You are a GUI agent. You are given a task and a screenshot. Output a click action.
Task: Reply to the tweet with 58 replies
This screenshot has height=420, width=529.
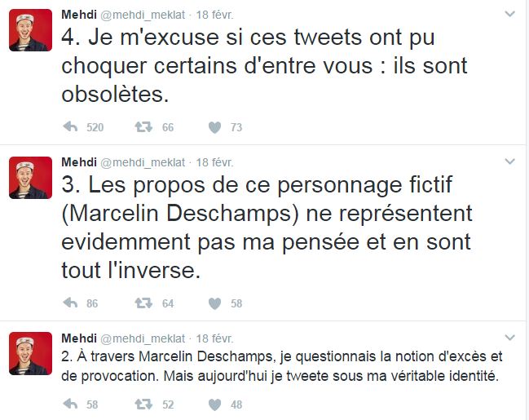[x=71, y=404]
